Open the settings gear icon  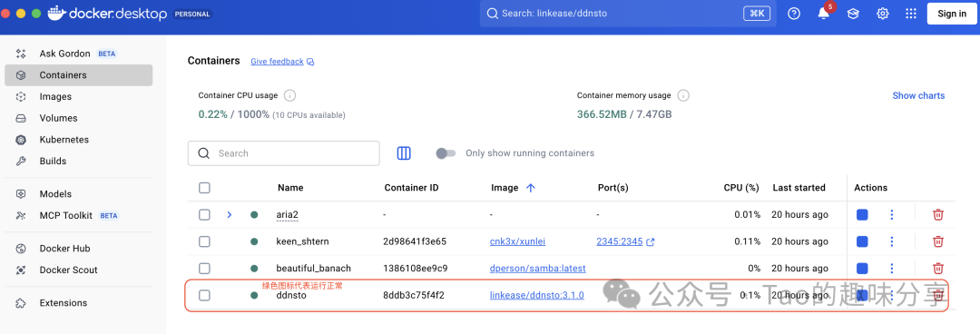pyautogui.click(x=883, y=14)
